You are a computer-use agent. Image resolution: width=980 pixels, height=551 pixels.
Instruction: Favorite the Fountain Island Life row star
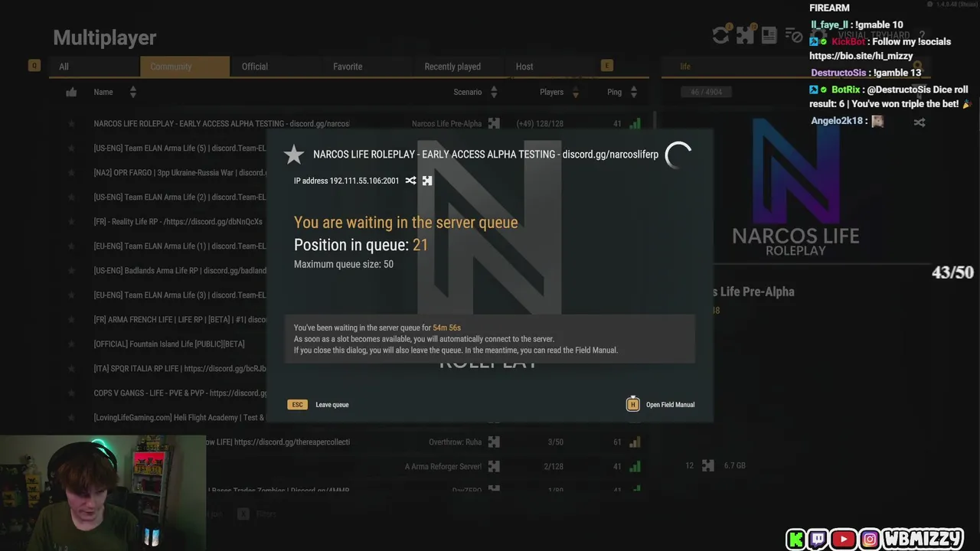point(71,344)
